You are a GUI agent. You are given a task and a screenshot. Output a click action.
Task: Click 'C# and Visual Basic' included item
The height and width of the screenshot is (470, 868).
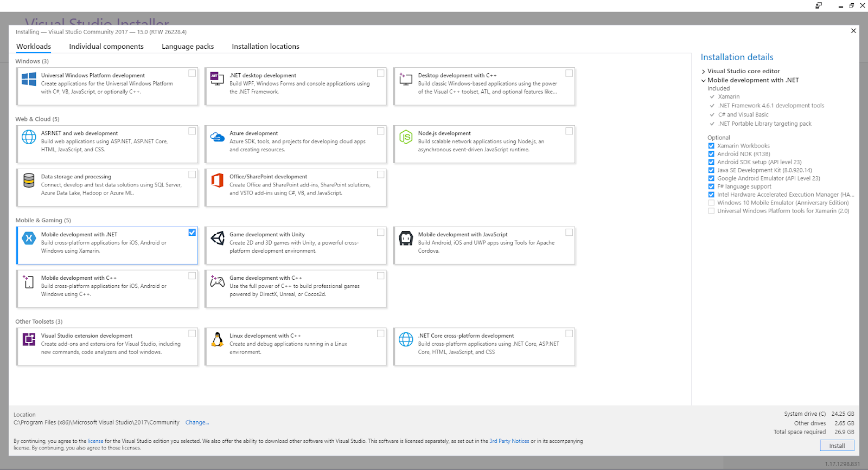coord(743,115)
